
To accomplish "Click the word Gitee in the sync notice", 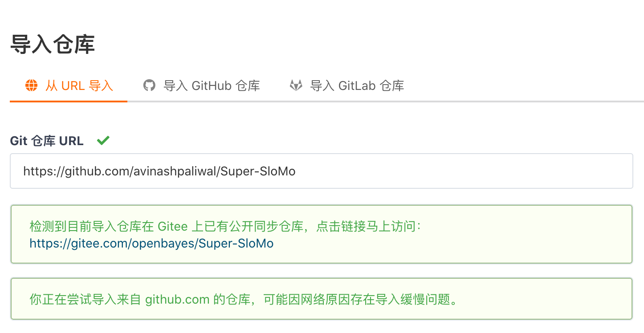I will (x=172, y=227).
